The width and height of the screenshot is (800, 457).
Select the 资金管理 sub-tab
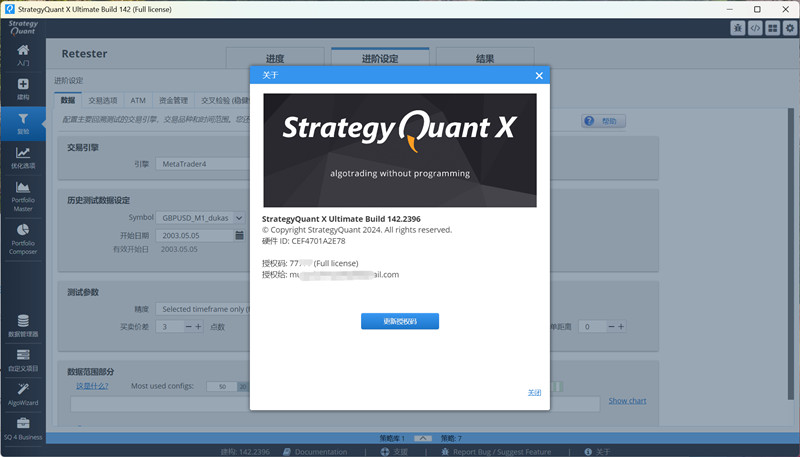(173, 100)
